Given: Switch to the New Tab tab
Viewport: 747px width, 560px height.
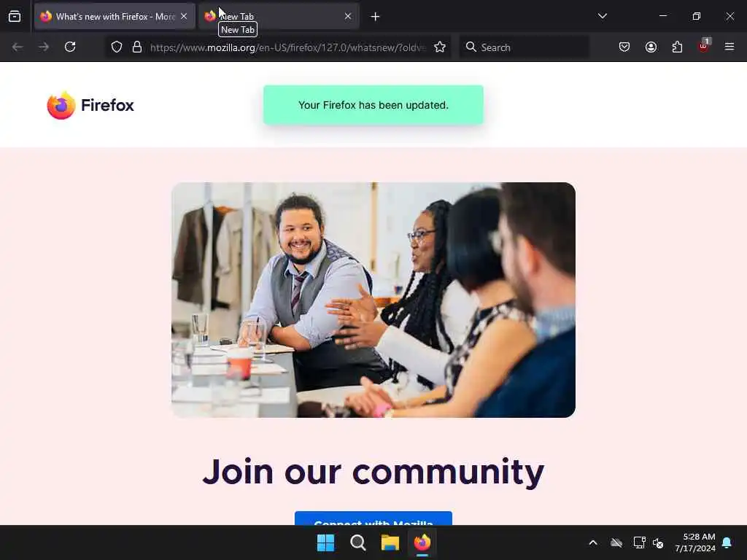Looking at the screenshot, I should tap(279, 17).
